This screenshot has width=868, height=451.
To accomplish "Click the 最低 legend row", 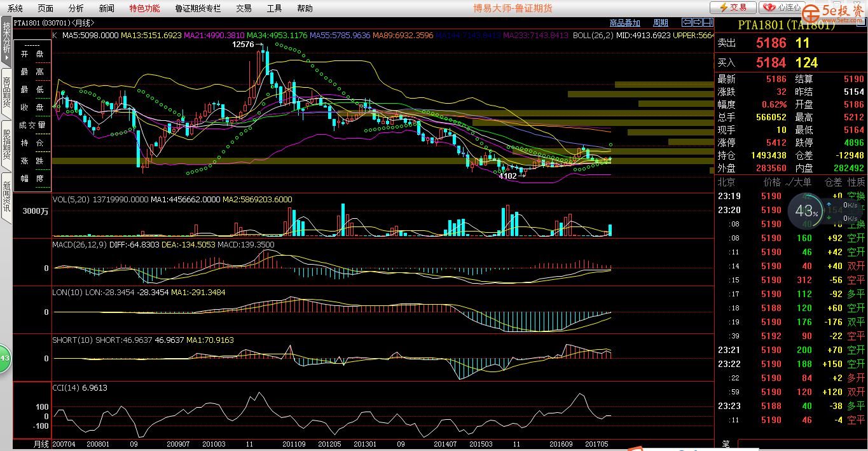I will [33, 90].
